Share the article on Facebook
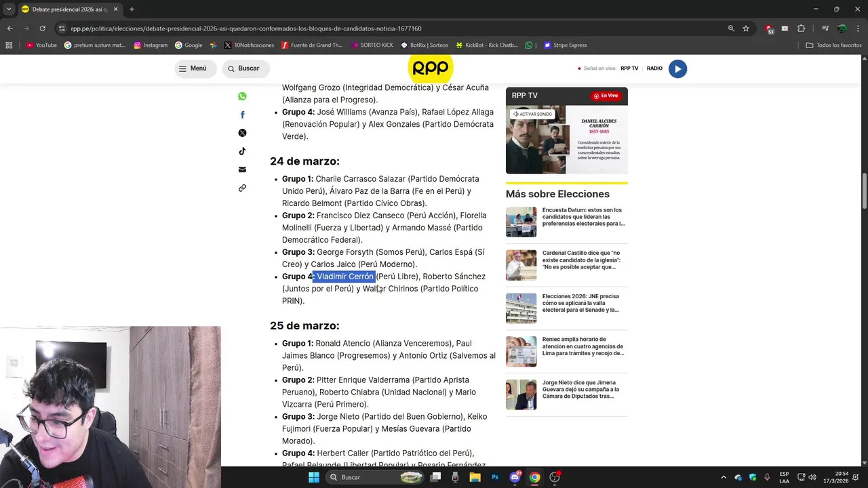This screenshot has width=868, height=488. (x=242, y=115)
